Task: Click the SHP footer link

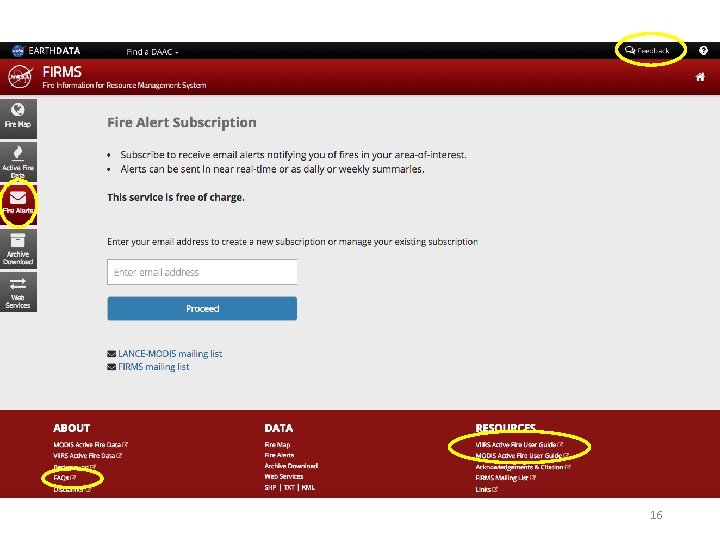Action: 270,488
